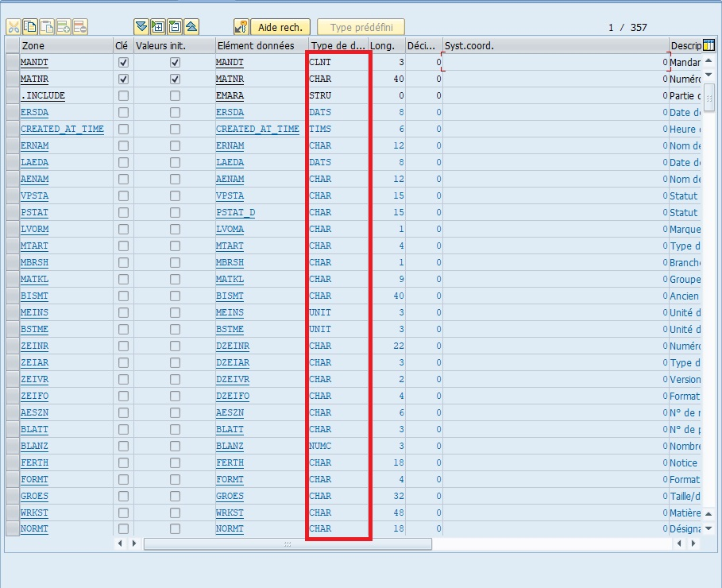Enable the Clé checkbox for ERSDA

pyautogui.click(x=123, y=112)
